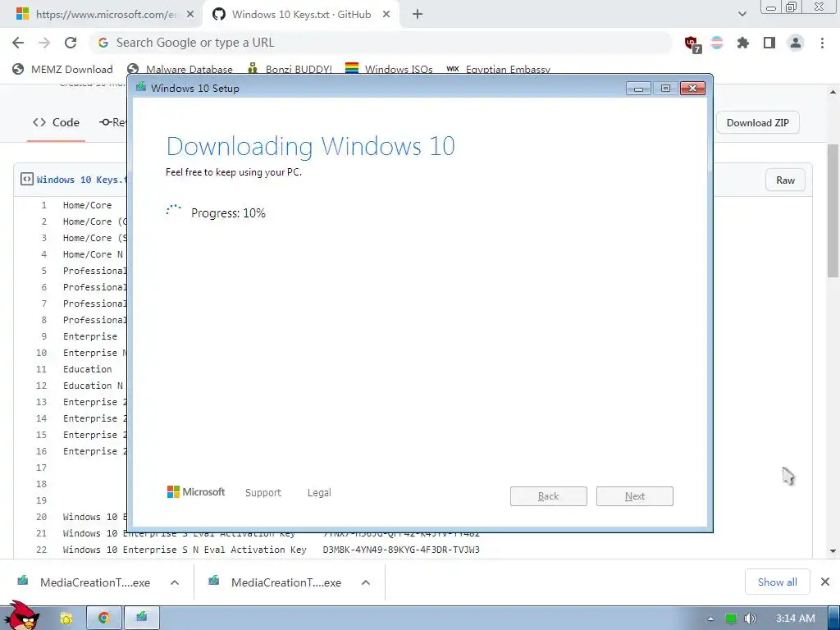Click the green network tray icon

click(x=731, y=619)
